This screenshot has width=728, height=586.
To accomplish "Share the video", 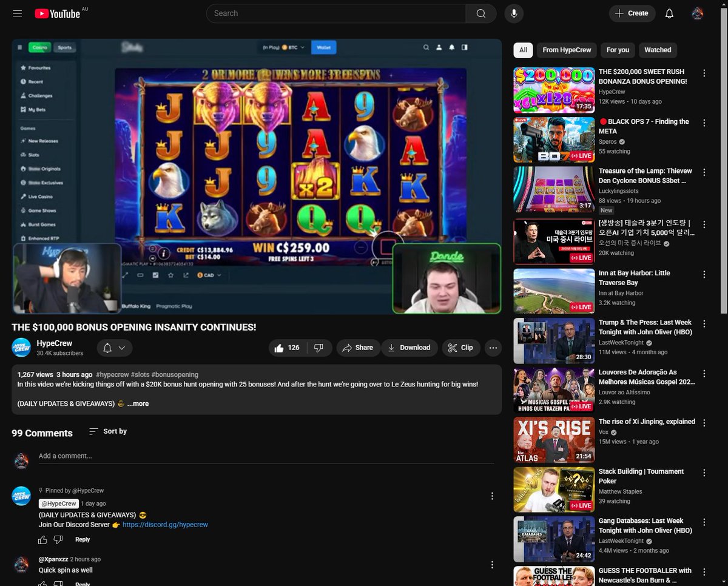I will [x=357, y=348].
